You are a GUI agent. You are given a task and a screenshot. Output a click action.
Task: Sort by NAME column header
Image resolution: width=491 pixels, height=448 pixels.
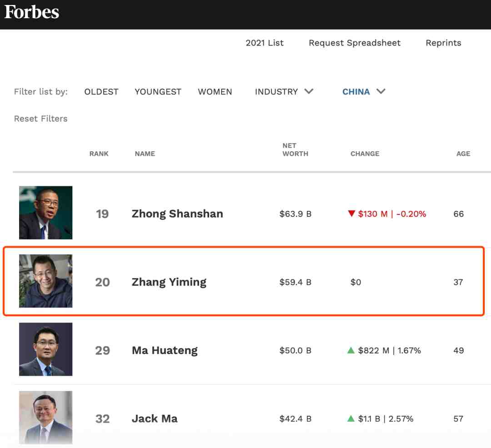145,154
